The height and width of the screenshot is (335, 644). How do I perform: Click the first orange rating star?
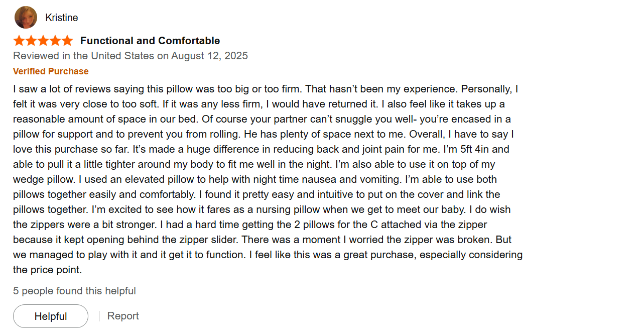point(19,41)
